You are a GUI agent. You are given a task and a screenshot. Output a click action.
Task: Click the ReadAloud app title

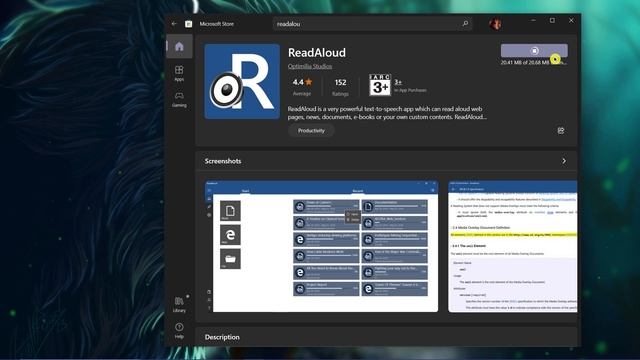pos(317,53)
